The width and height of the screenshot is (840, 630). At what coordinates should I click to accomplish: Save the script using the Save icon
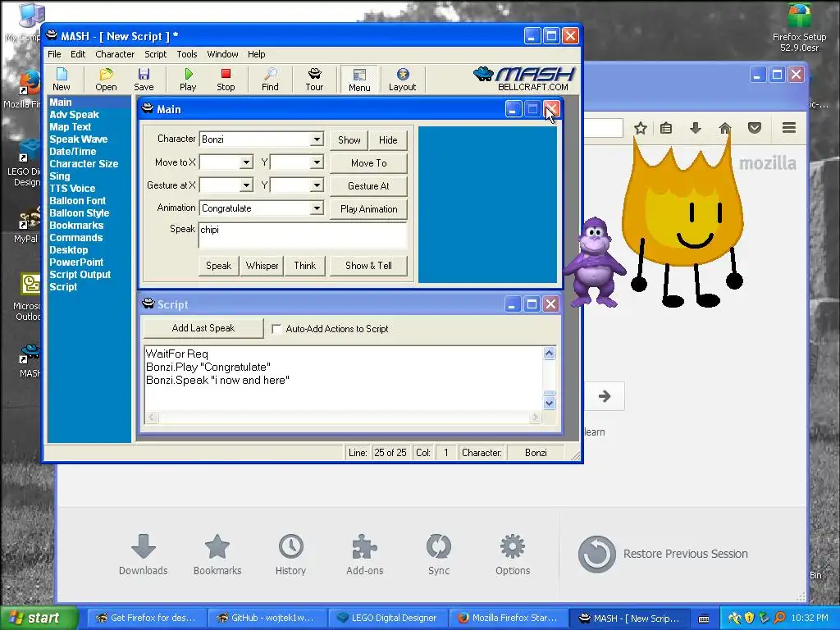[x=144, y=80]
